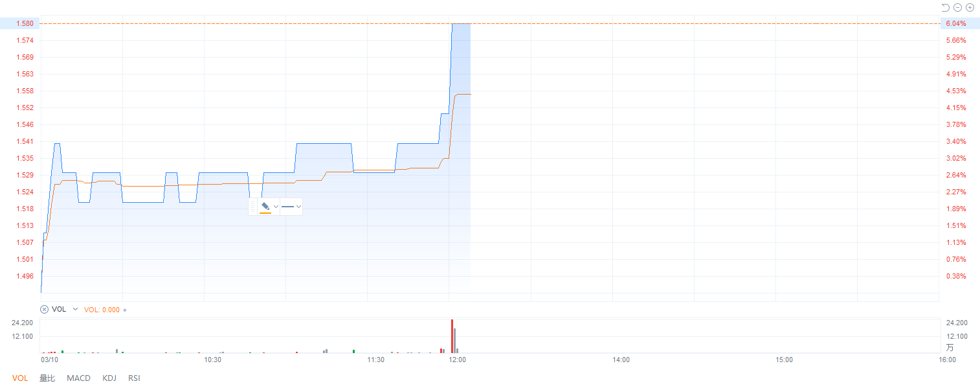The width and height of the screenshot is (980, 390).
Task: Click the highlighted 1.580 price label
Action: coord(20,23)
